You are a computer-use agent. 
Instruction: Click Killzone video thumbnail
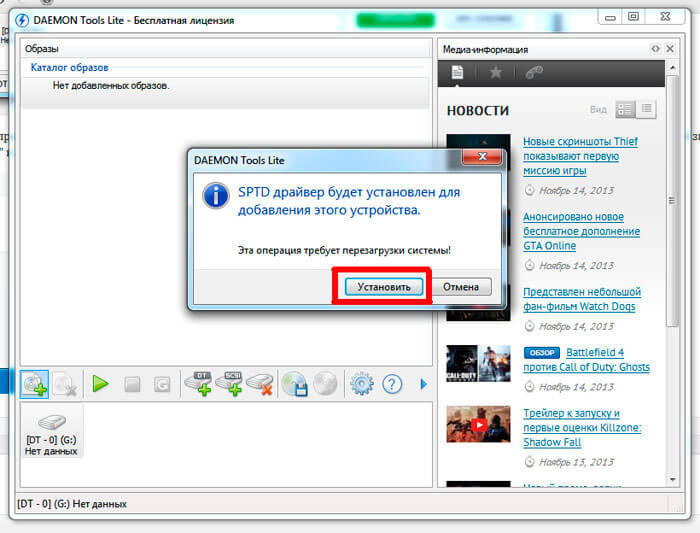(x=478, y=424)
